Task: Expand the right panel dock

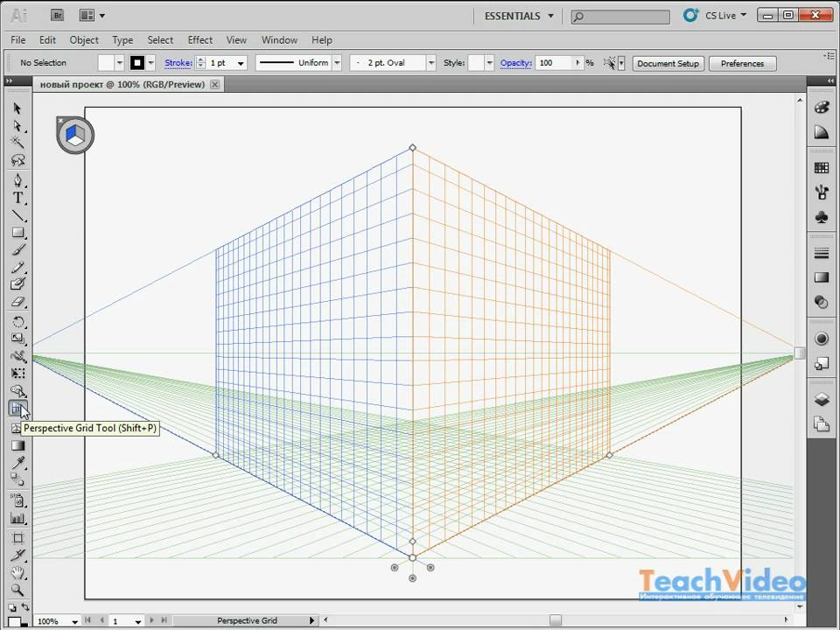Action: 830,80
